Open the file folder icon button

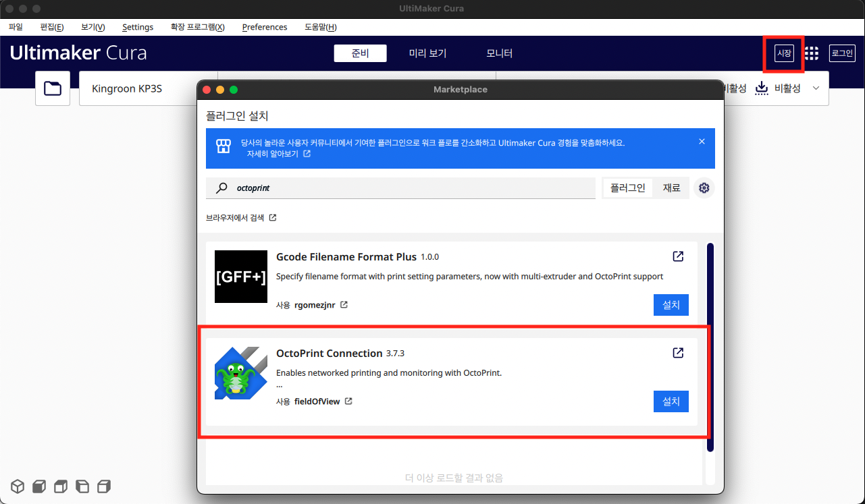(53, 88)
